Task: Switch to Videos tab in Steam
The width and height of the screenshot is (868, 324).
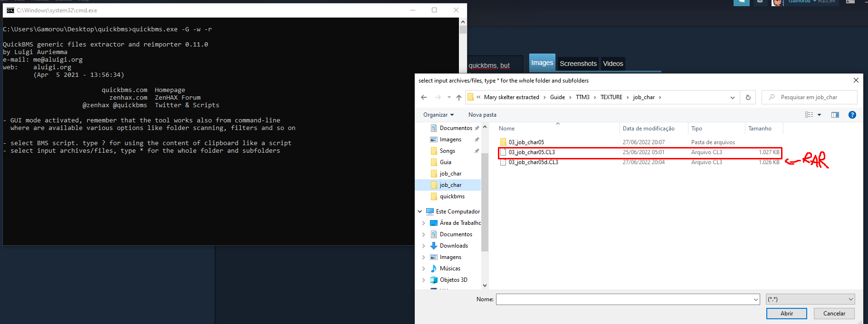Action: click(x=613, y=64)
